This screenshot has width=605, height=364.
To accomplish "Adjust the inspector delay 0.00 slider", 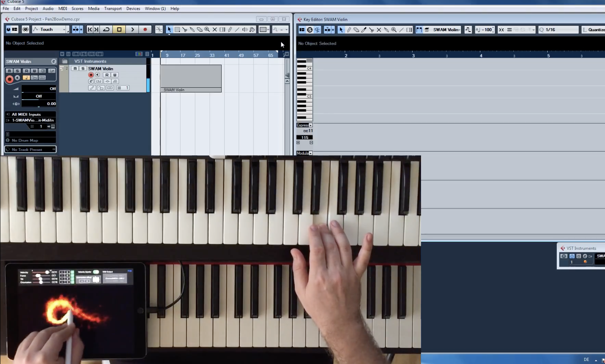I will (38, 104).
